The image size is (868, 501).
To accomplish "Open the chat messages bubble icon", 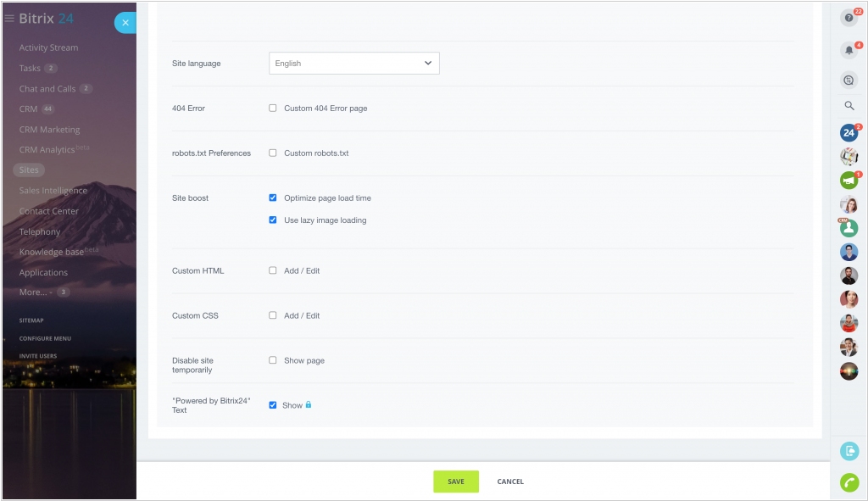I will tap(849, 80).
